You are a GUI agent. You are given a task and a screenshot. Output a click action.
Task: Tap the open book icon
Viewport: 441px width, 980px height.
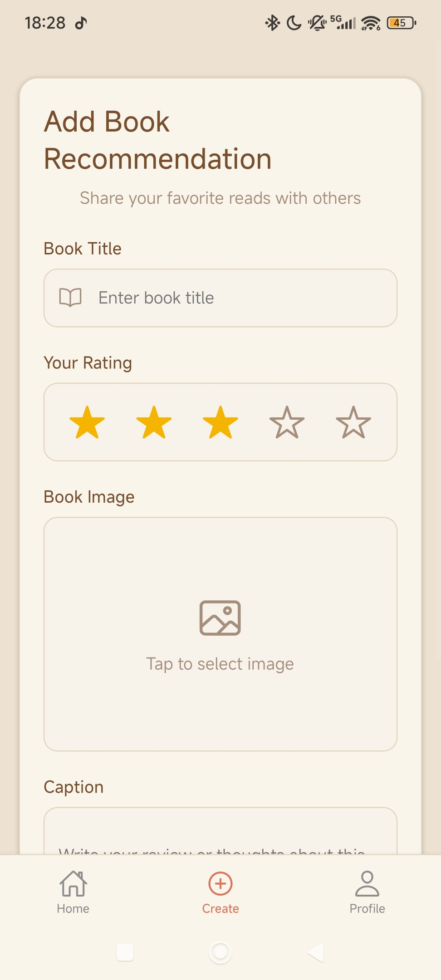(x=70, y=298)
